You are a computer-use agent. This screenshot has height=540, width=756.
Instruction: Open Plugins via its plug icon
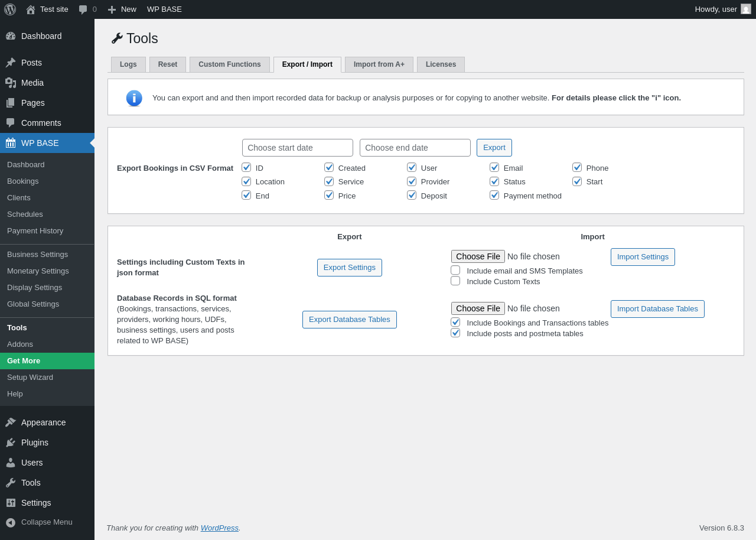coord(11,443)
